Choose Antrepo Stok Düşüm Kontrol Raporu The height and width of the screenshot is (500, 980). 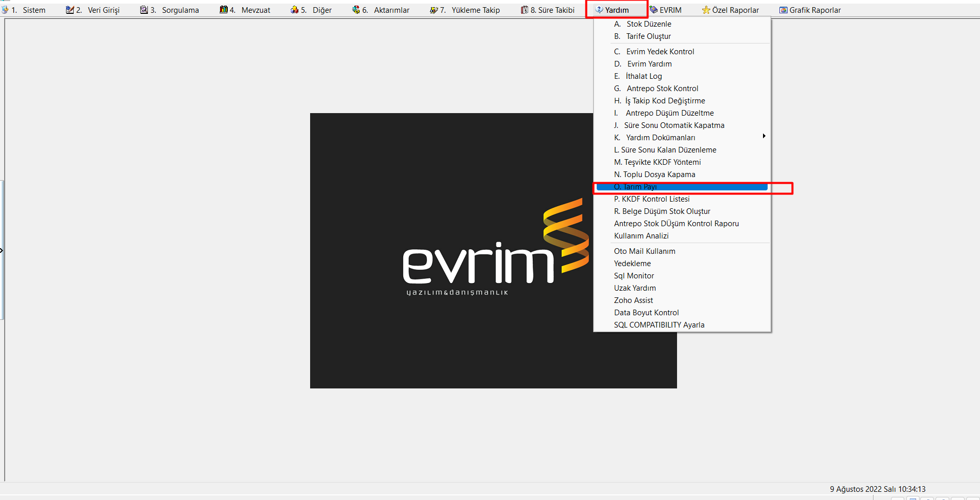[682, 224]
